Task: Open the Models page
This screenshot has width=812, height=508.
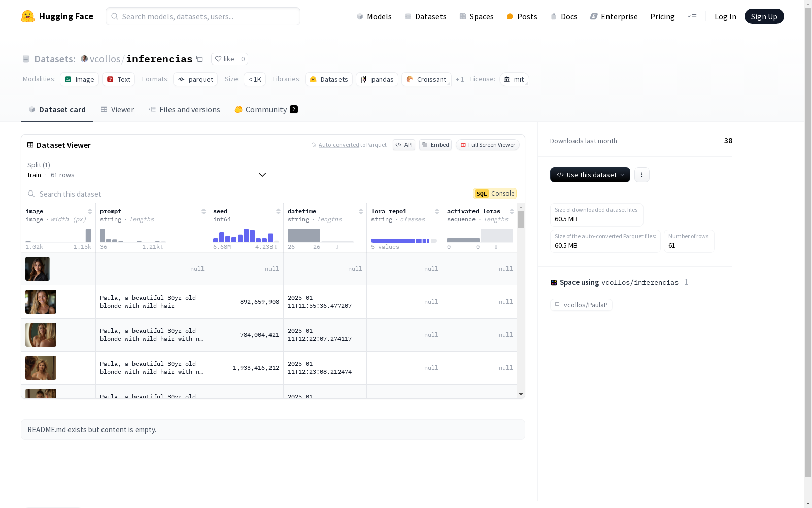Action: pos(374,16)
